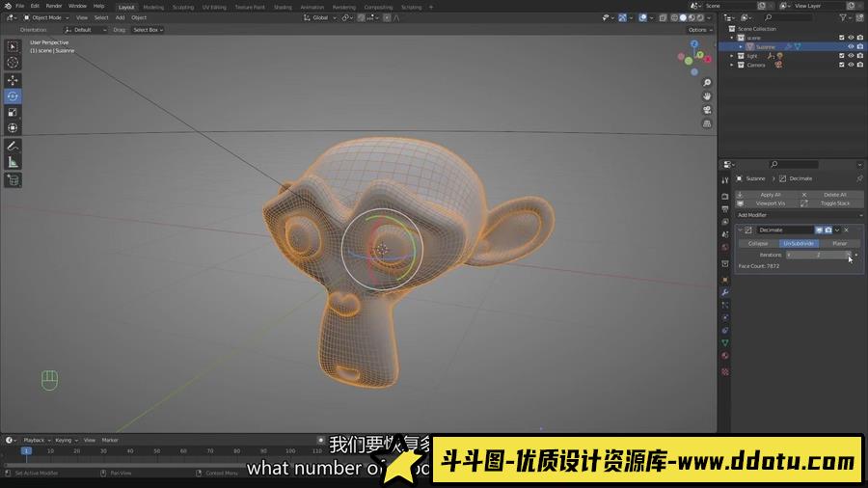Click the Blender logo icon
The image size is (868, 488).
[8, 6]
